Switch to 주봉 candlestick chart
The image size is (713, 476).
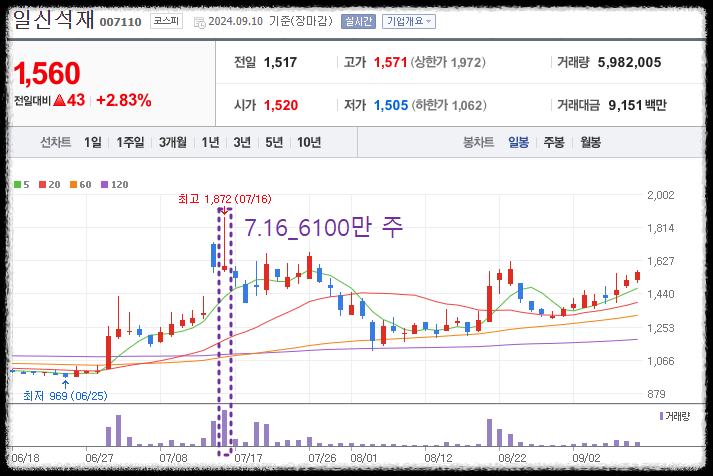[x=554, y=142]
